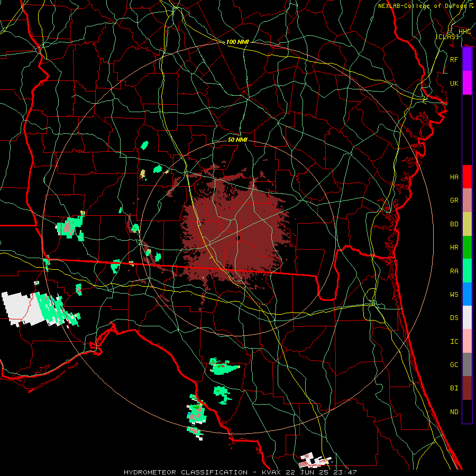Click the GC legend label
Image resolution: width=476 pixels, height=476 pixels.
click(x=454, y=364)
